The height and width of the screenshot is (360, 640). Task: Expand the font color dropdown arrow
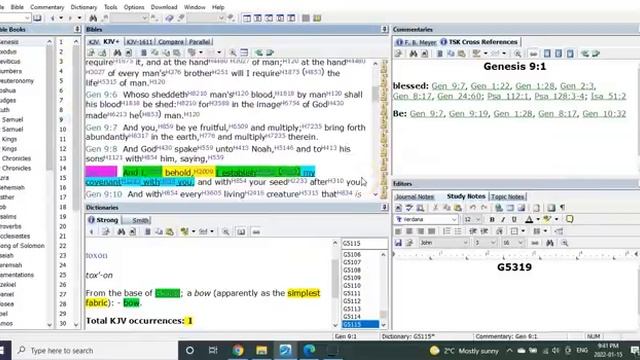(x=538, y=220)
